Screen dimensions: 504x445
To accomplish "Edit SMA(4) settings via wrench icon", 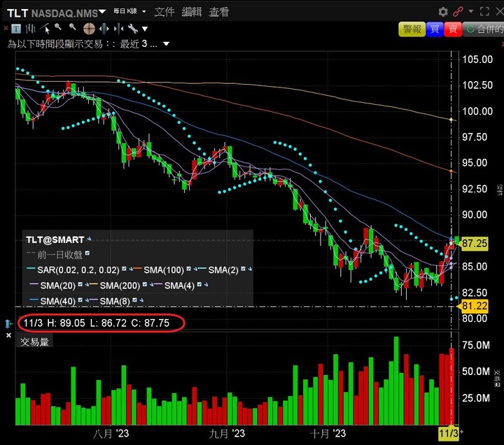I will [206, 284].
